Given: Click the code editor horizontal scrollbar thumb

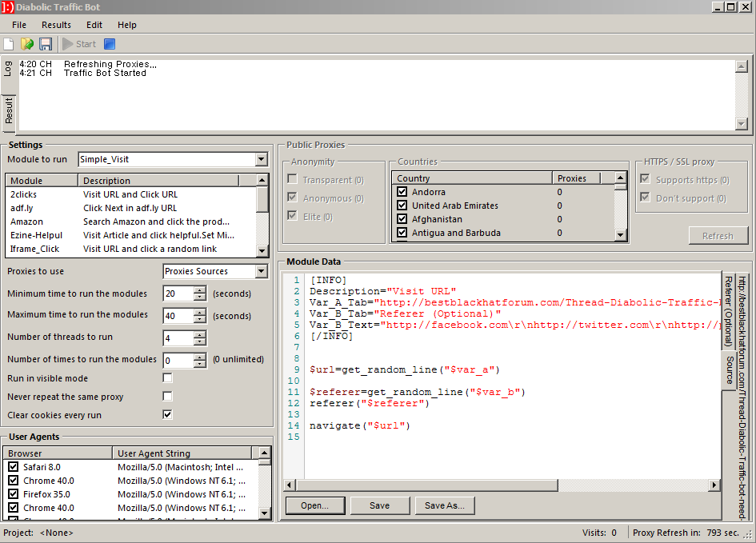Looking at the screenshot, I should click(x=427, y=485).
